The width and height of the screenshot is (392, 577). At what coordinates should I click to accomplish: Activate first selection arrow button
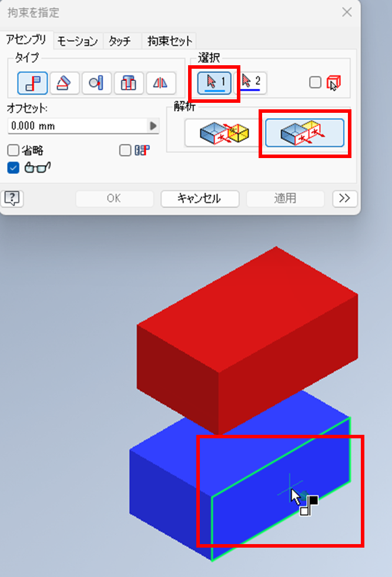[x=215, y=82]
